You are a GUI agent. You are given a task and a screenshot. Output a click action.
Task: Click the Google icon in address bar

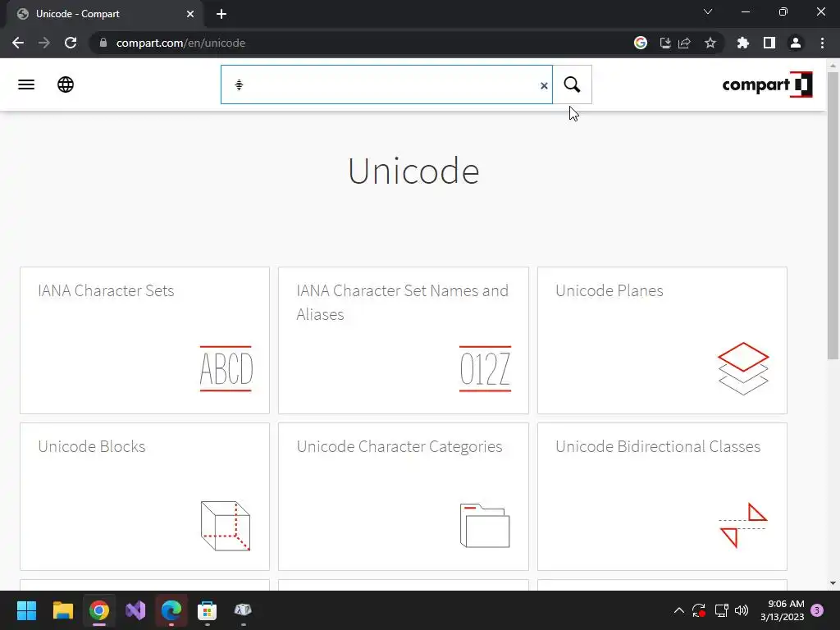point(640,43)
